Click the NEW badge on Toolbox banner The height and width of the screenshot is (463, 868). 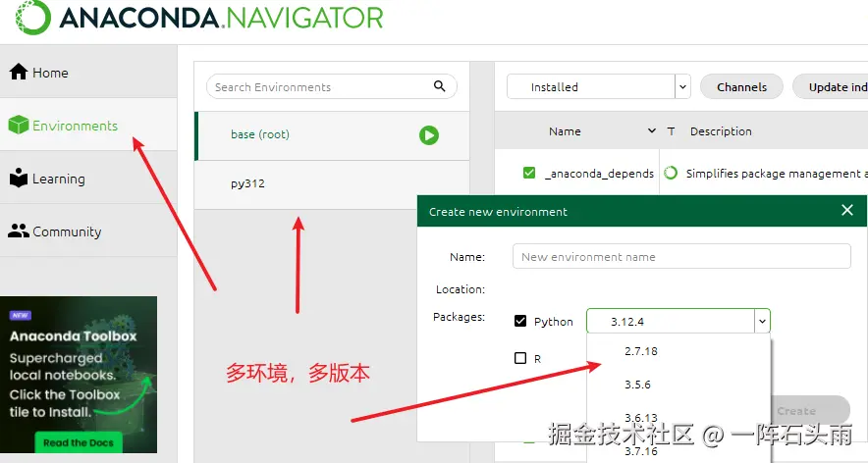pyautogui.click(x=21, y=315)
